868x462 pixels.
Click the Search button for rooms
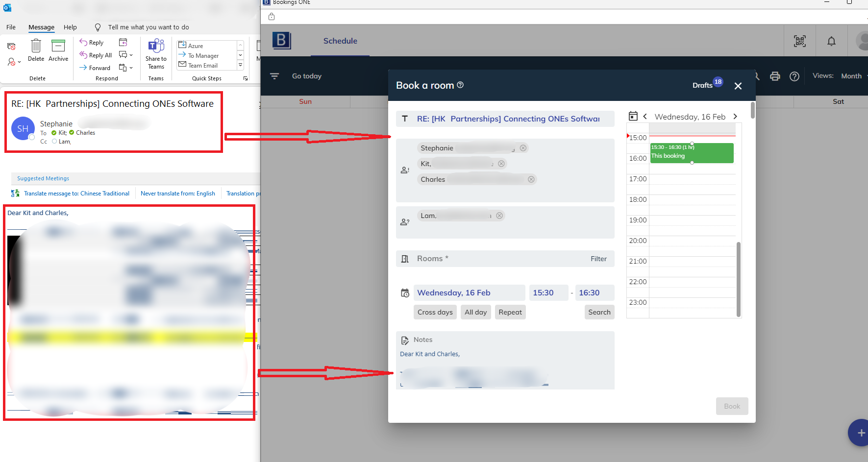pos(599,312)
